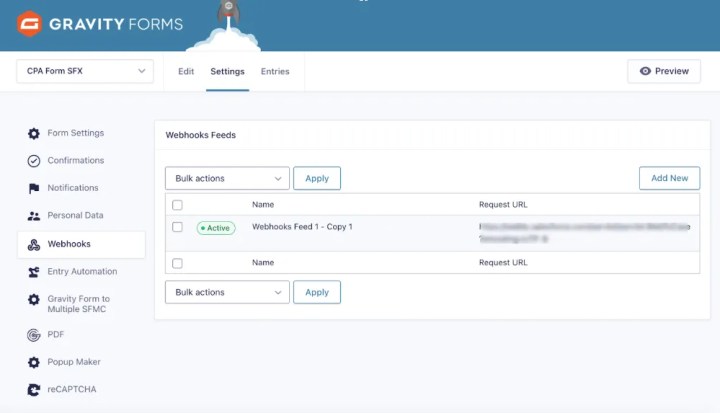Click the top Apply button
Image resolution: width=720 pixels, height=413 pixels.
(x=317, y=178)
